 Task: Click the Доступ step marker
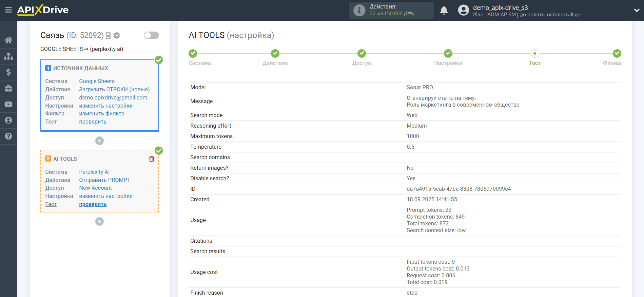[x=362, y=54]
